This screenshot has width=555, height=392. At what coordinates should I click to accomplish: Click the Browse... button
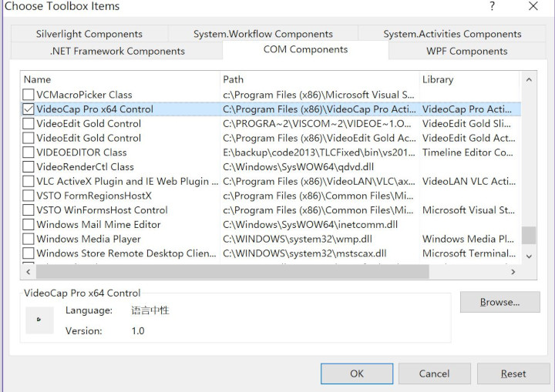click(499, 302)
